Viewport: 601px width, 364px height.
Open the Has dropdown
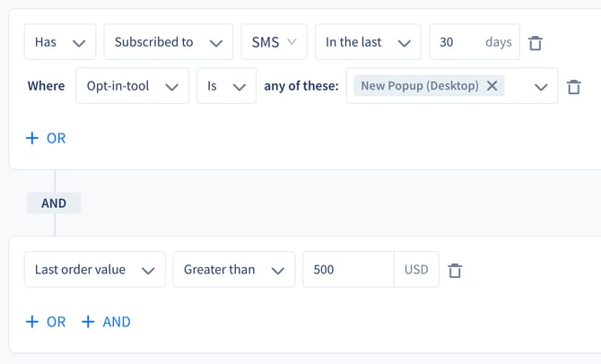pos(60,42)
